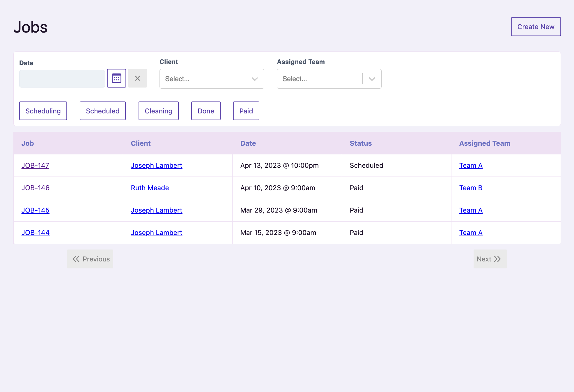
Task: Go to Next page of jobs
Action: (x=490, y=259)
